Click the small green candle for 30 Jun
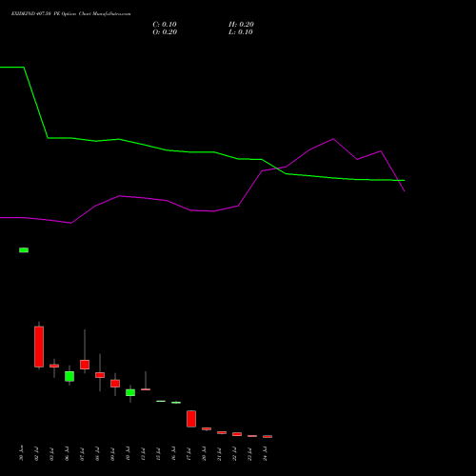Screen dimensions: 476x476 pos(24,250)
